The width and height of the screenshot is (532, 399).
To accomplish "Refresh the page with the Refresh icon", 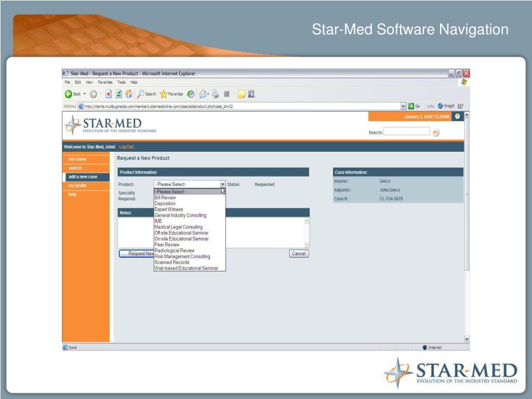I will click(118, 94).
